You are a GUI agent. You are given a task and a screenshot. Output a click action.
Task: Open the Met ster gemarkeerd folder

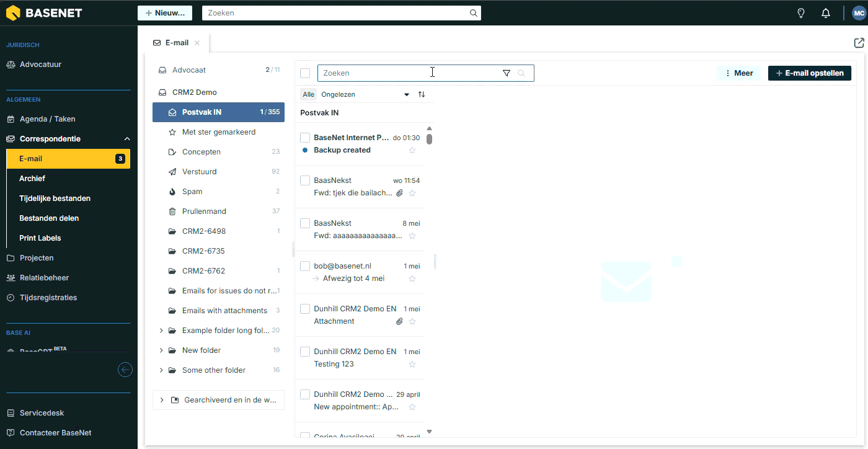tap(219, 132)
